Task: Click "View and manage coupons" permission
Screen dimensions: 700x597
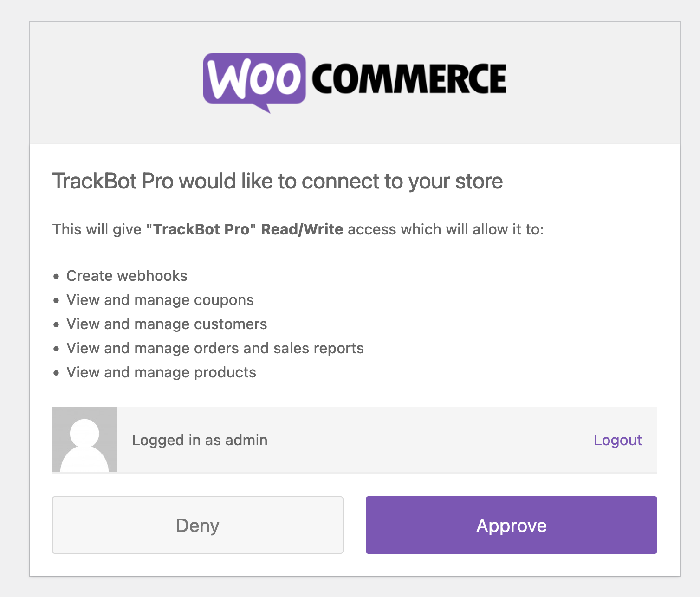Action: 160,300
